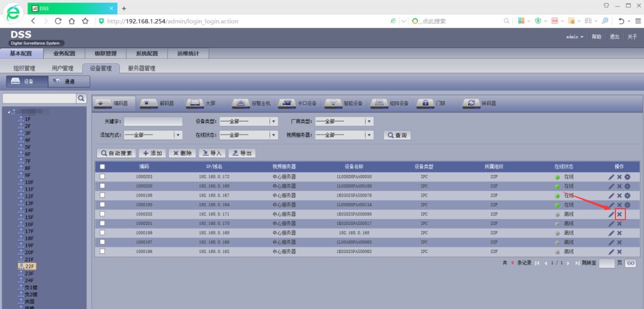The image size is (644, 309).
Task: Collapse the root organization tree node
Action: tap(8, 111)
